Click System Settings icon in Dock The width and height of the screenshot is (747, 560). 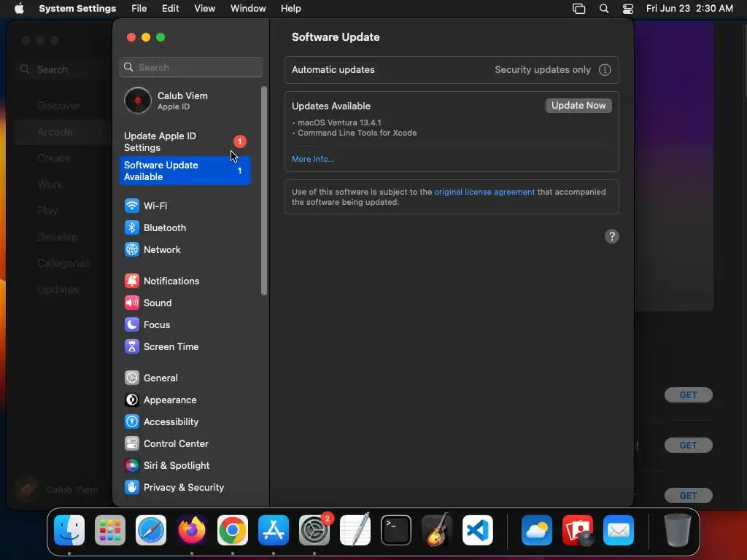click(314, 530)
